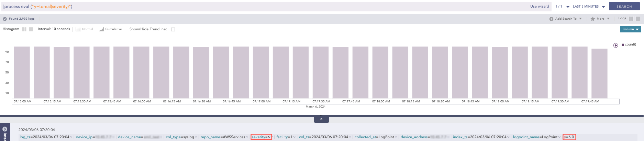Switch Histogram to full pane view icon
644x141 pixels.
[x=31, y=29]
